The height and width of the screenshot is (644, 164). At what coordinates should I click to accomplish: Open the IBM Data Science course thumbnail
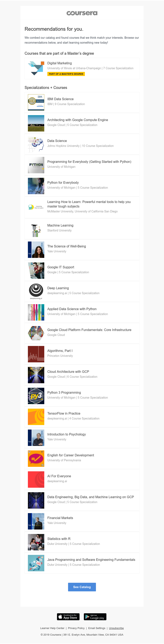click(x=36, y=102)
